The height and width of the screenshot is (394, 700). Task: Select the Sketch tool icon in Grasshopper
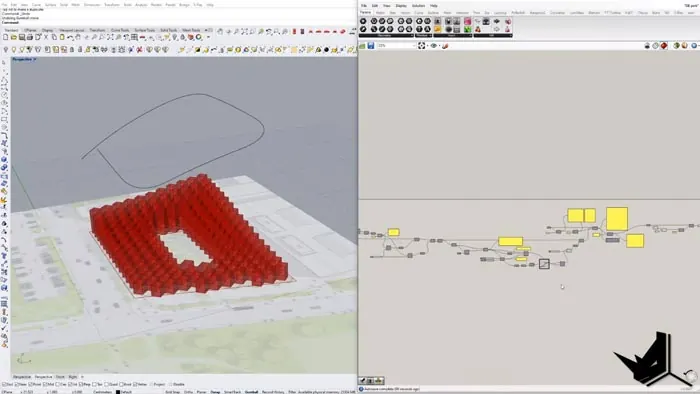pyautogui.click(x=445, y=46)
